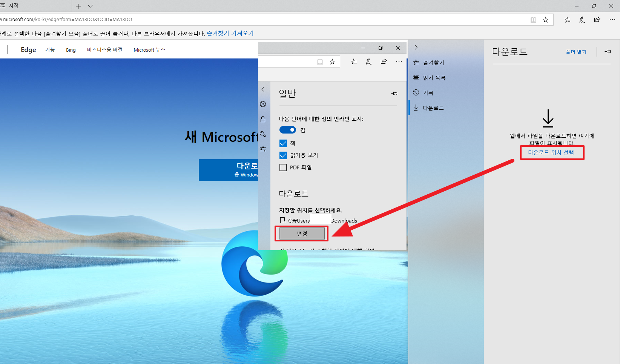Open ellipsis menu in inner settings window

click(x=399, y=61)
